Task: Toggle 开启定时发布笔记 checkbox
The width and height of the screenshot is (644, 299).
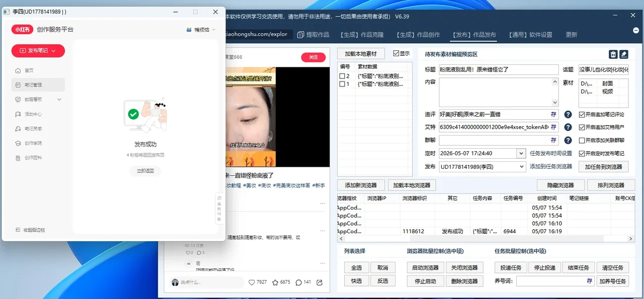Action: (x=582, y=153)
